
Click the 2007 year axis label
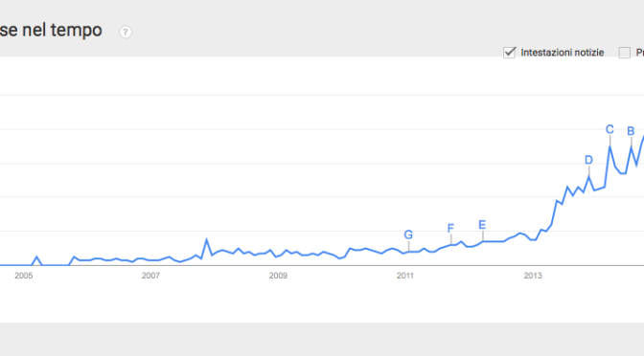tap(150, 276)
